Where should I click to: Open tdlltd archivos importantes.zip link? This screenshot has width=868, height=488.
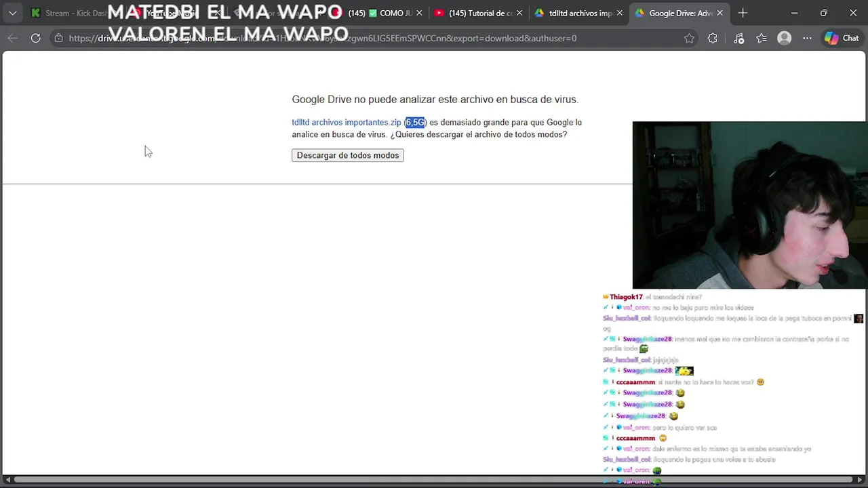[347, 122]
